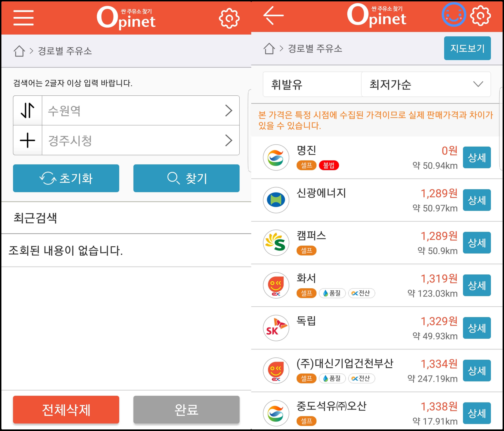Add a waypoint with the plus icon

click(x=27, y=140)
